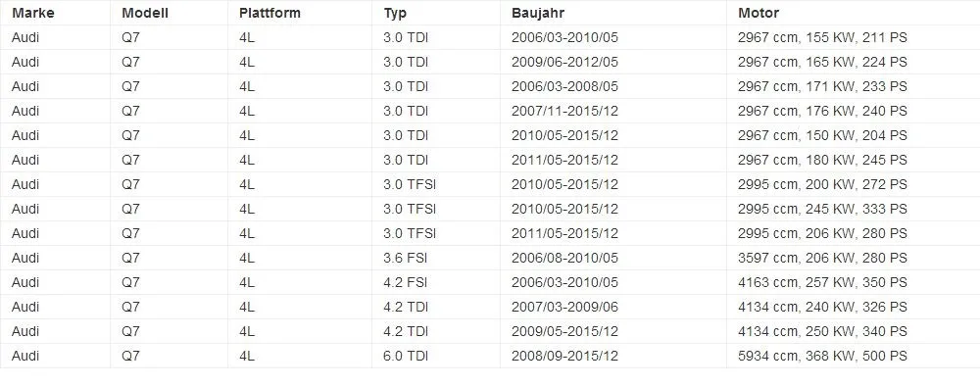Click the 2007/03-2009/06 year range cell
Viewport: 980px width, 387px height.
(564, 307)
